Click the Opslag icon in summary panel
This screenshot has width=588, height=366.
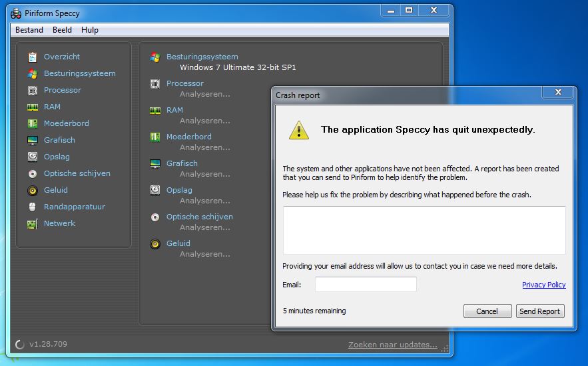pyautogui.click(x=155, y=190)
